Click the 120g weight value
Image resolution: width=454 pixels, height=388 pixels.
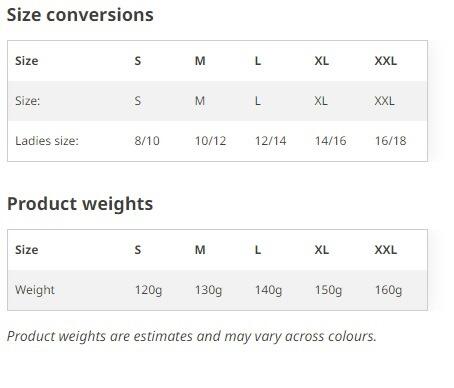pyautogui.click(x=148, y=290)
